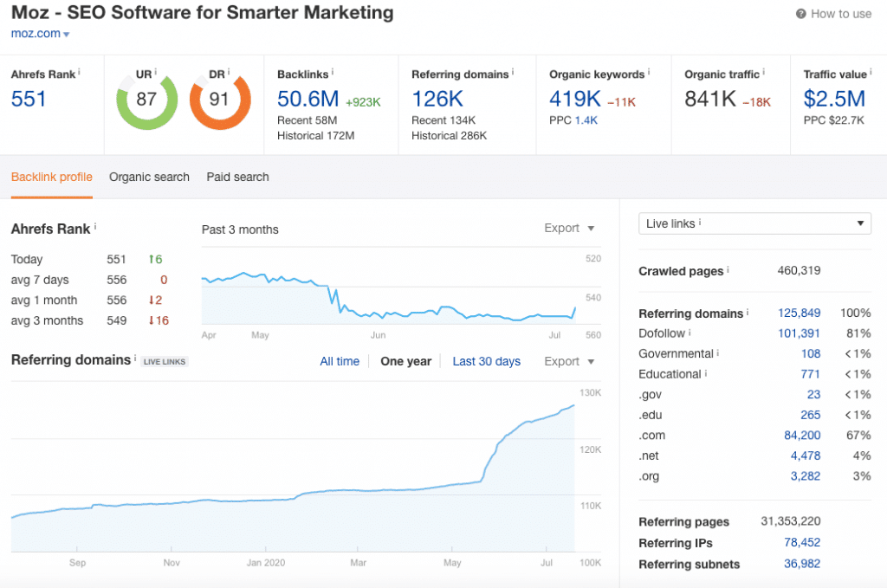Open Export menu for Ahrefs Rank chart
887x588 pixels.
tap(569, 228)
